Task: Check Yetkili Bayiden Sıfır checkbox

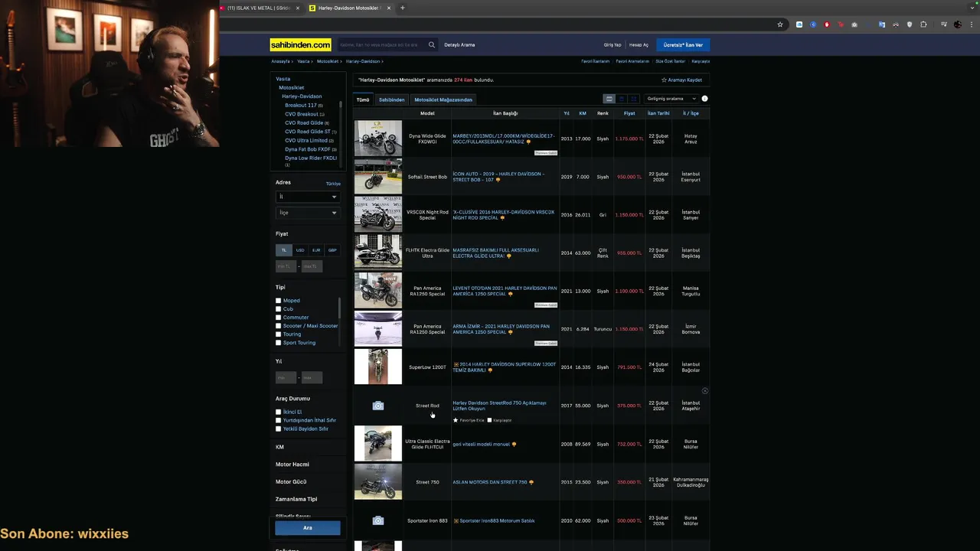Action: pyautogui.click(x=279, y=429)
